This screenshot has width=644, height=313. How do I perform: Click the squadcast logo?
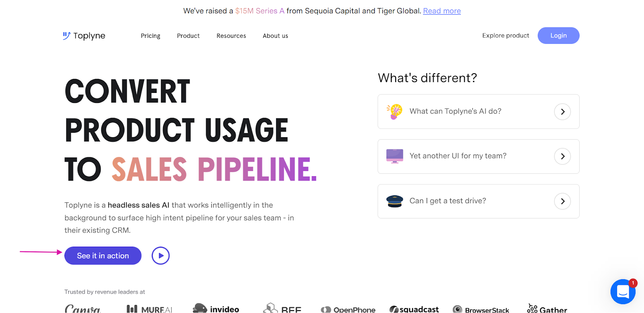(x=414, y=309)
